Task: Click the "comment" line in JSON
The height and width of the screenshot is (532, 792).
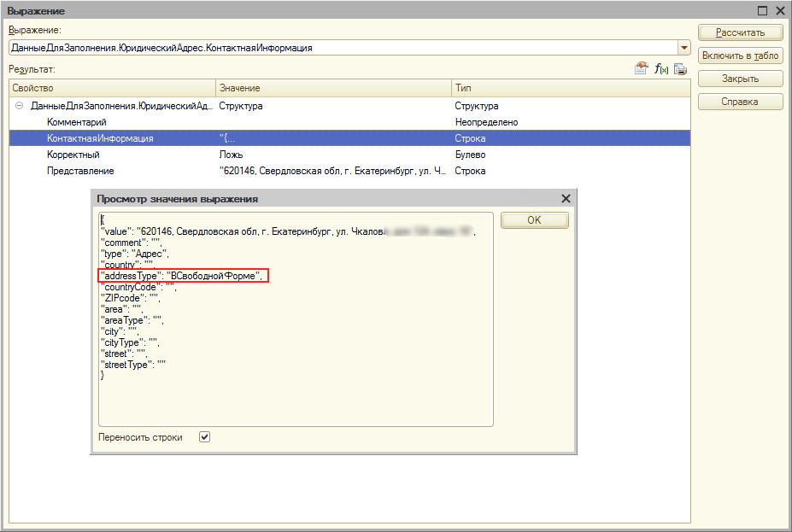Action: [132, 243]
